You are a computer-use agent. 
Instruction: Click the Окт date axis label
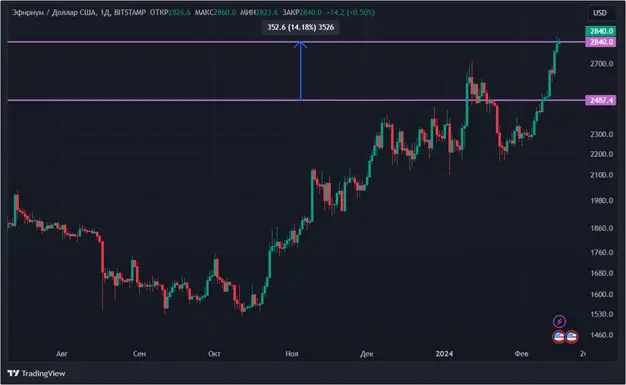pyautogui.click(x=214, y=353)
